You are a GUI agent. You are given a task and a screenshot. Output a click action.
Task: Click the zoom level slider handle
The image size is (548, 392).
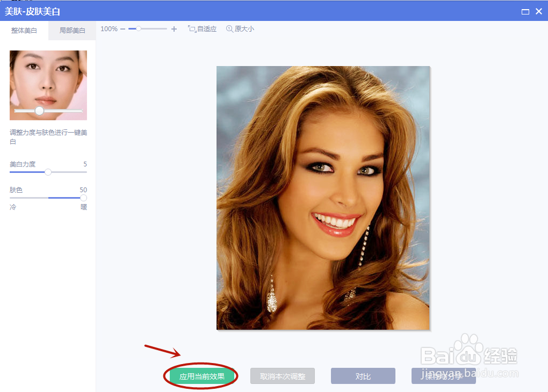(x=139, y=28)
